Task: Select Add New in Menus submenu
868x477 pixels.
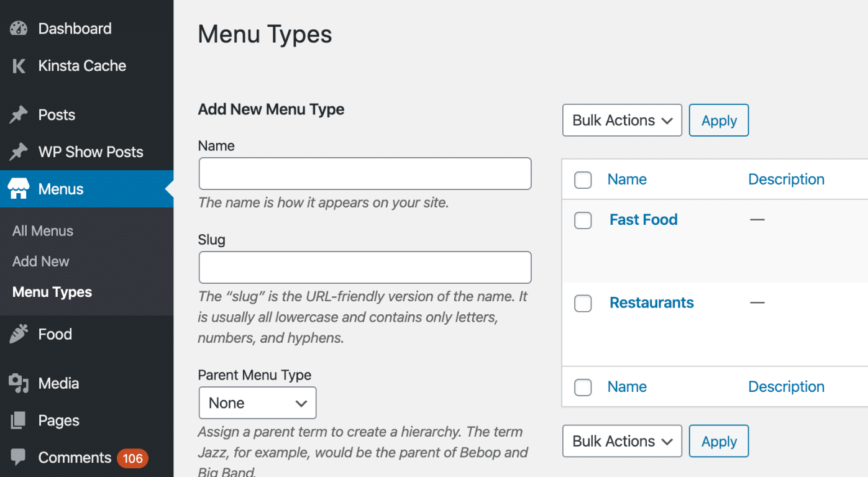Action: click(x=41, y=261)
